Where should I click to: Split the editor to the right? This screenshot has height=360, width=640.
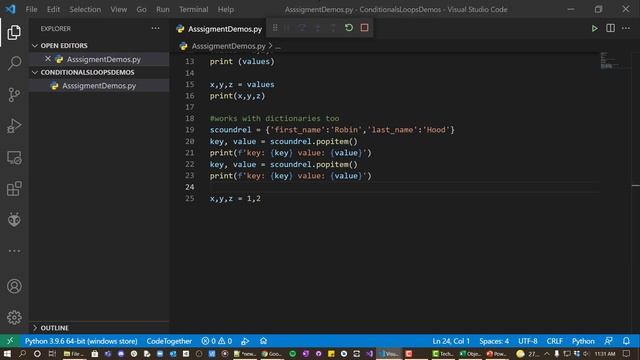(x=610, y=28)
